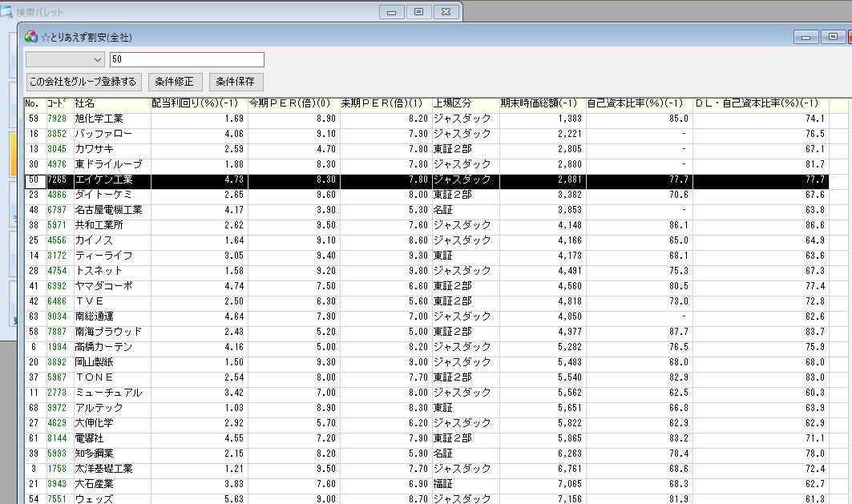
Task: Restore the ☆とりあえず割安 window size
Action: [x=833, y=37]
